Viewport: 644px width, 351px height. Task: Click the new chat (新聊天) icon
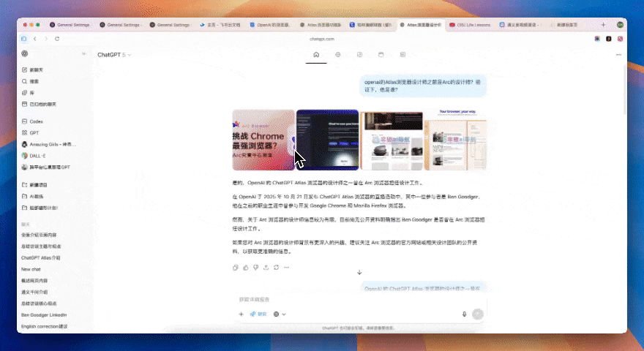[24, 69]
